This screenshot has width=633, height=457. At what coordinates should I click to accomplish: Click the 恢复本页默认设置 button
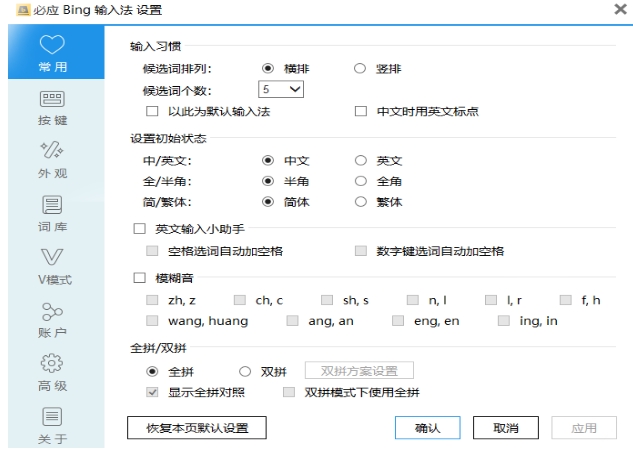point(198,428)
